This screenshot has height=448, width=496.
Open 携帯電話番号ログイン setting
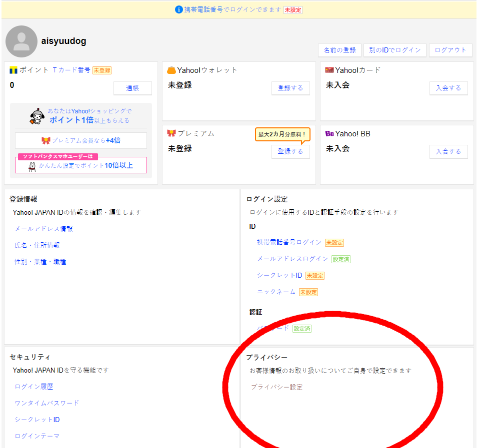click(289, 242)
